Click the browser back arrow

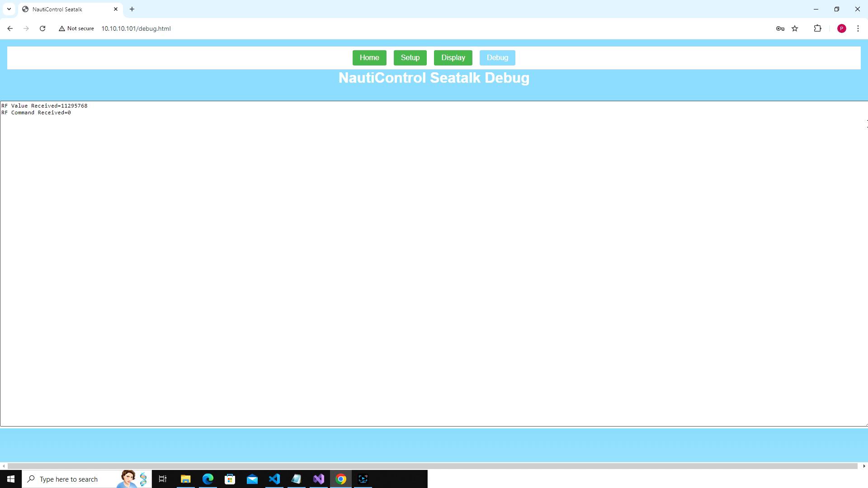(10, 28)
